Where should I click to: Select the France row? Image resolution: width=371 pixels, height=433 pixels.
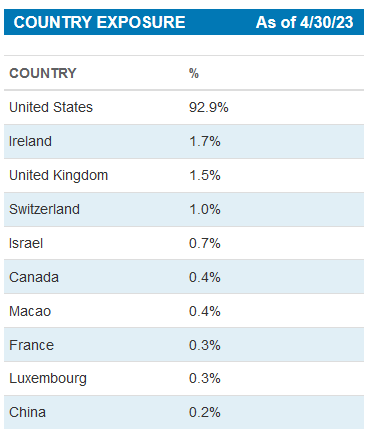(184, 345)
